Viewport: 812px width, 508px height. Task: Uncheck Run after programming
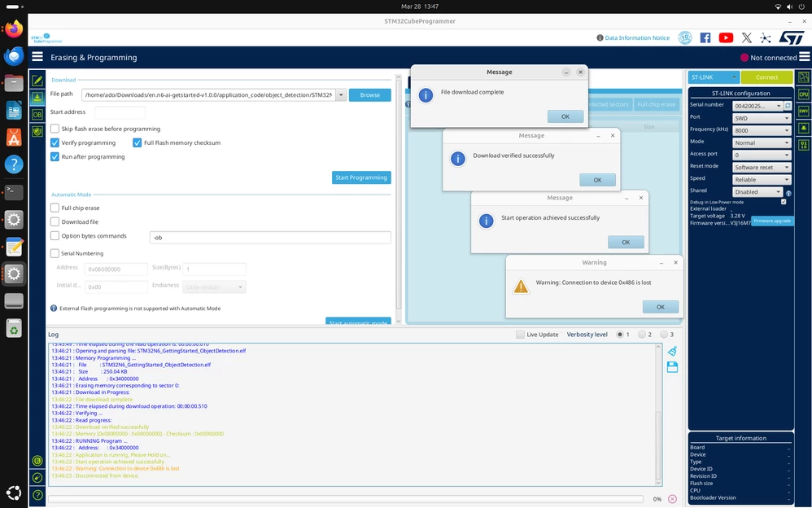(55, 156)
